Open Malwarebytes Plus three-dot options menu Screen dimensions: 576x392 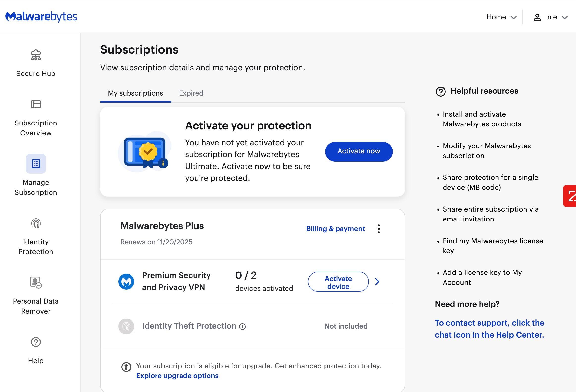pos(378,229)
